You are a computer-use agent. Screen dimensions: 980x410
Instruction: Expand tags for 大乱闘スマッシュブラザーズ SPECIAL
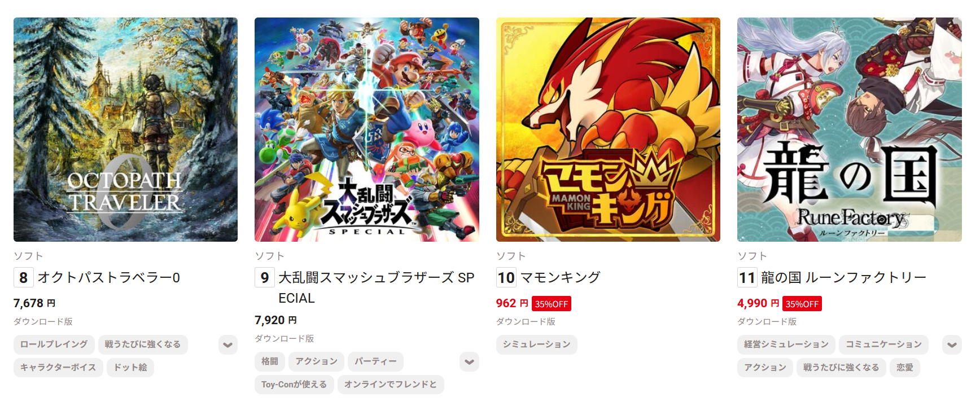point(470,361)
